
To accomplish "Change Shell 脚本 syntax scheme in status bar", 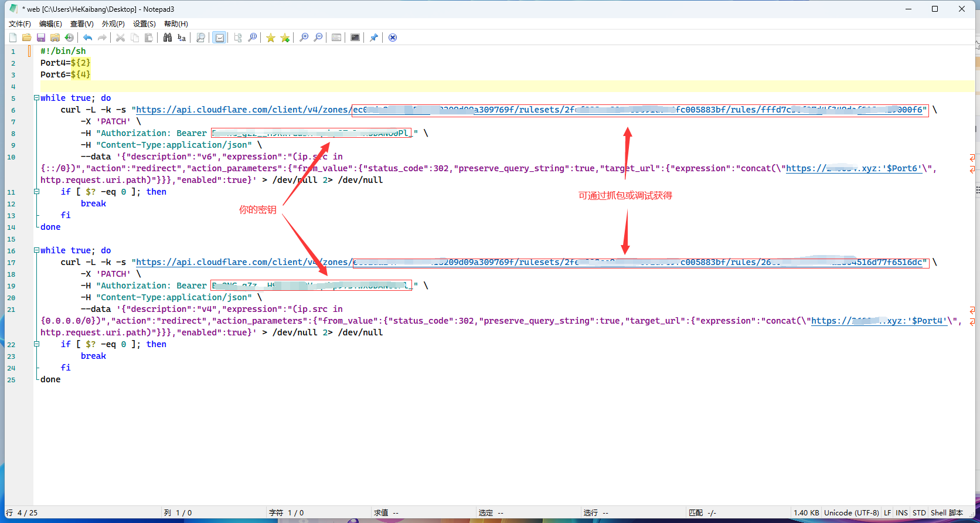I will [x=947, y=512].
